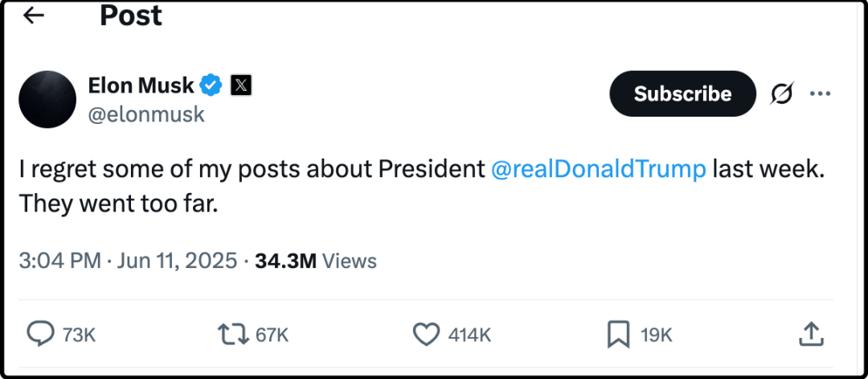This screenshot has height=379, width=868.
Task: Click the 67K reposts count
Action: pos(272,335)
